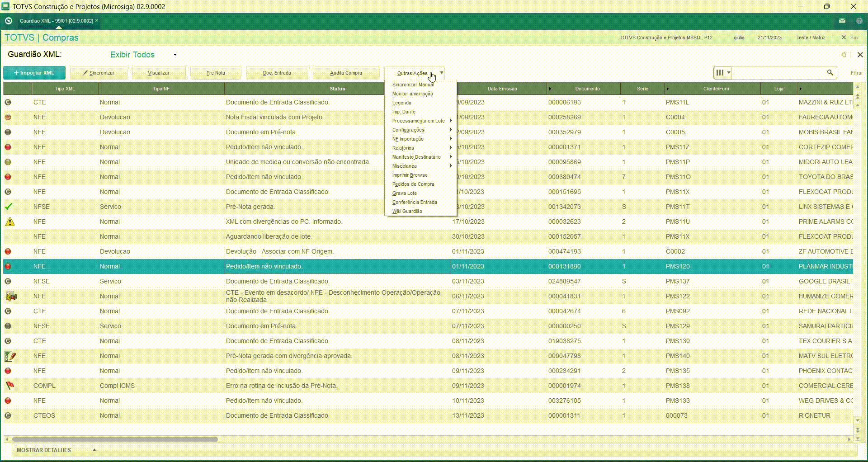Click the Pre Nota button
The image size is (868, 462).
pos(216,73)
